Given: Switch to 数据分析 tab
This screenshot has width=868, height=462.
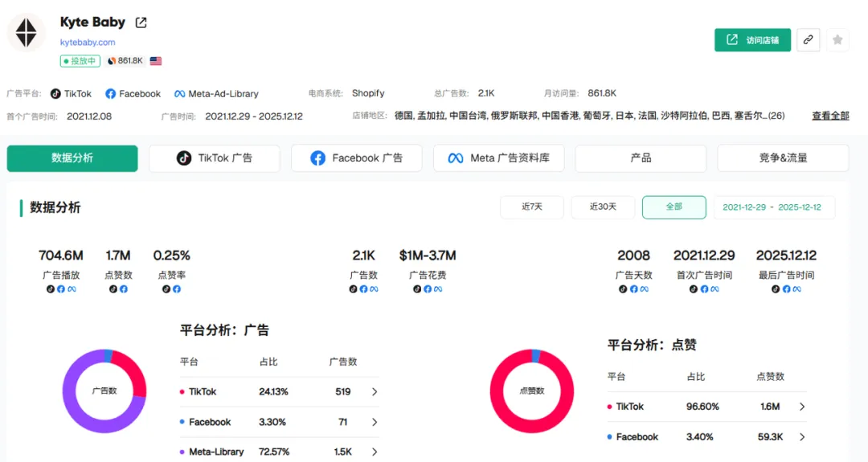Looking at the screenshot, I should tap(72, 158).
